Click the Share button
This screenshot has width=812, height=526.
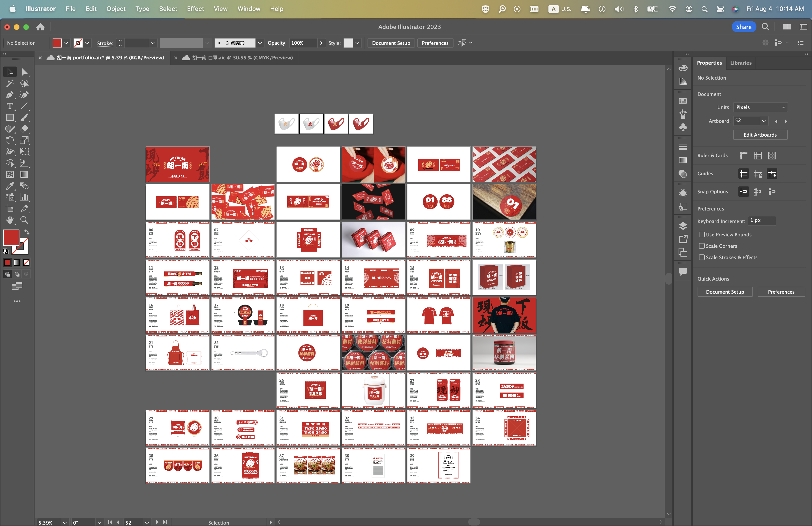[743, 27]
